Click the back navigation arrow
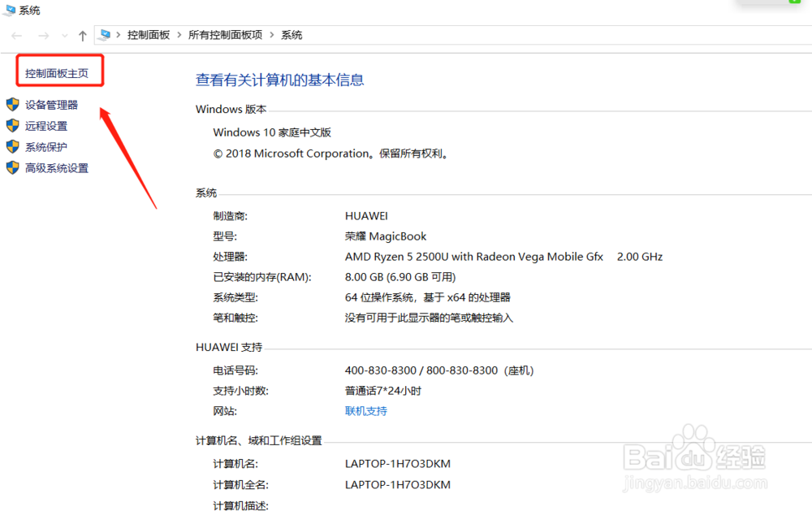The image size is (812, 511). 15,35
